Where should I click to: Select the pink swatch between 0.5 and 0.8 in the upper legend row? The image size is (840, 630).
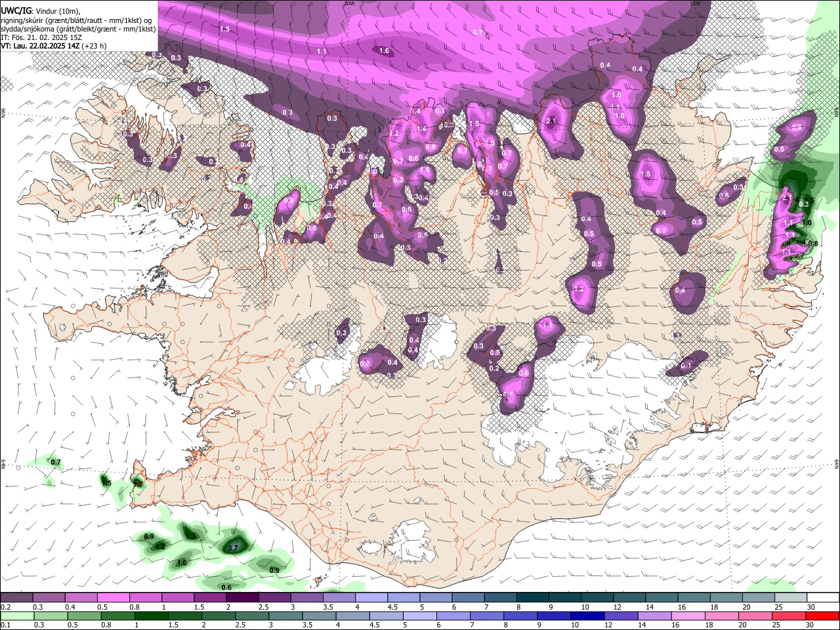(113, 598)
